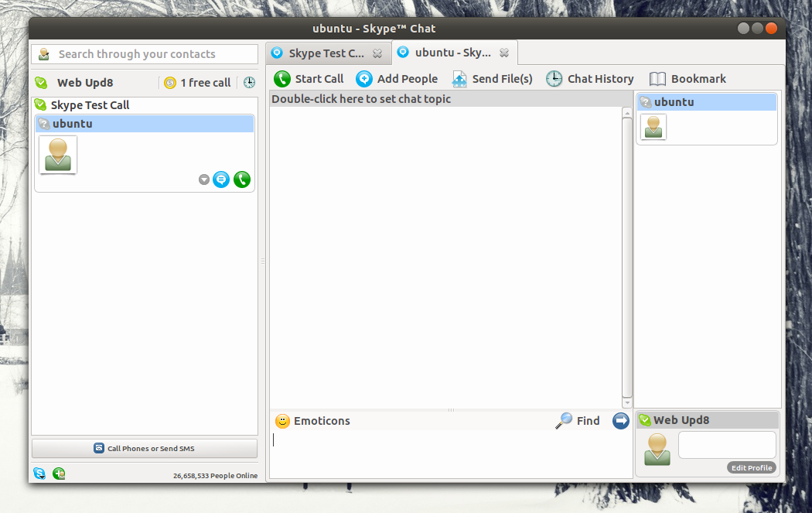Click the add contact icon at bottom left
The width and height of the screenshot is (812, 513).
pos(59,473)
